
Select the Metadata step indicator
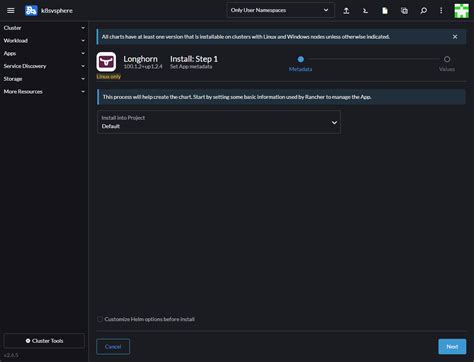[x=300, y=59]
